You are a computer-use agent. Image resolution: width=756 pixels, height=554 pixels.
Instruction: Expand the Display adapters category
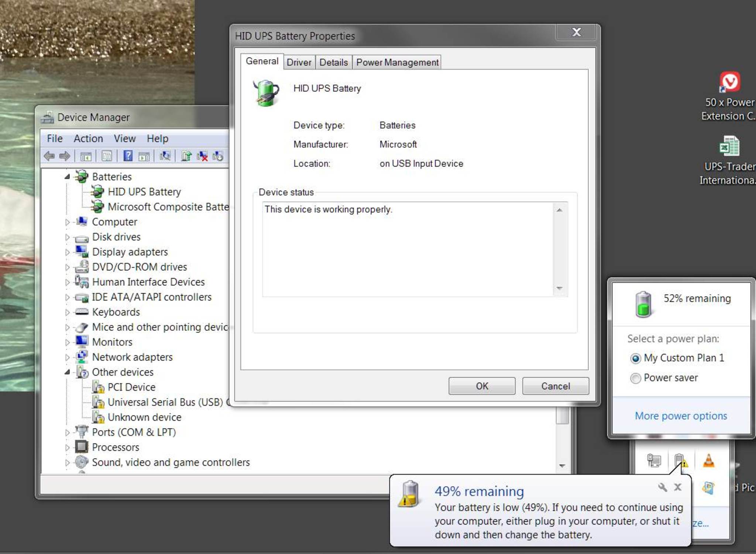click(x=67, y=252)
